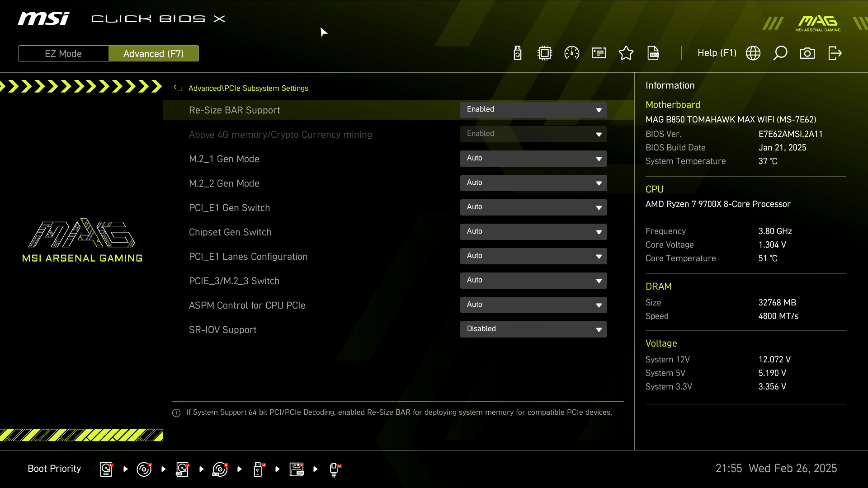Click the AMD Ryzen 7 9700X processor name
The width and height of the screenshot is (868, 488).
(718, 204)
